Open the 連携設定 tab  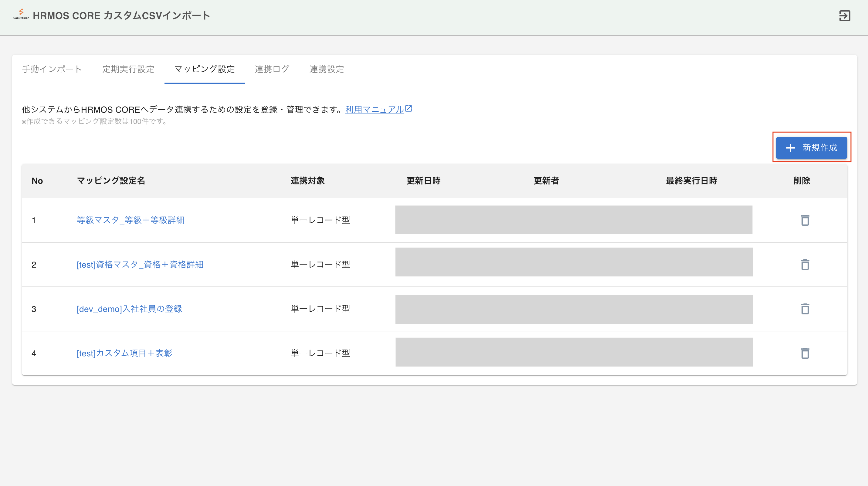point(326,69)
